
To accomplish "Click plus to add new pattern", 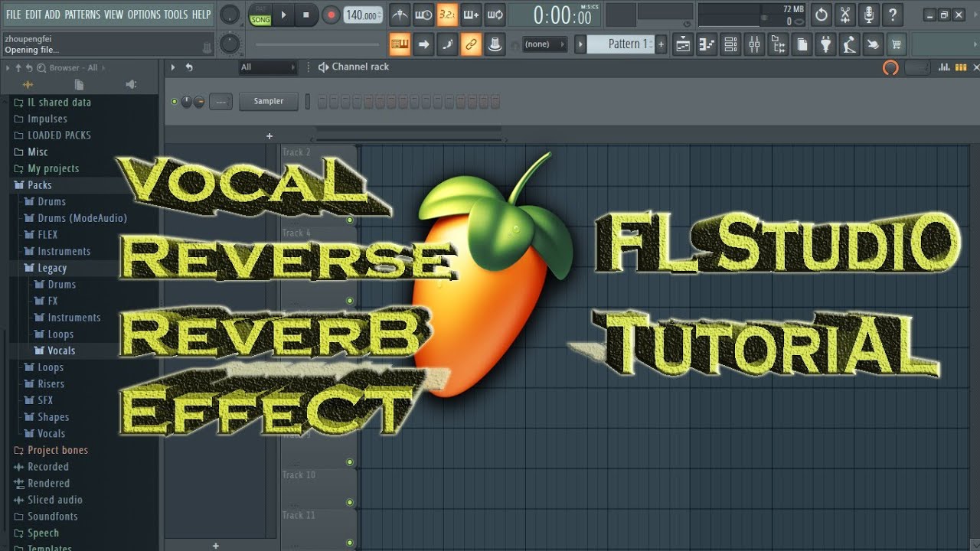I will coord(661,44).
